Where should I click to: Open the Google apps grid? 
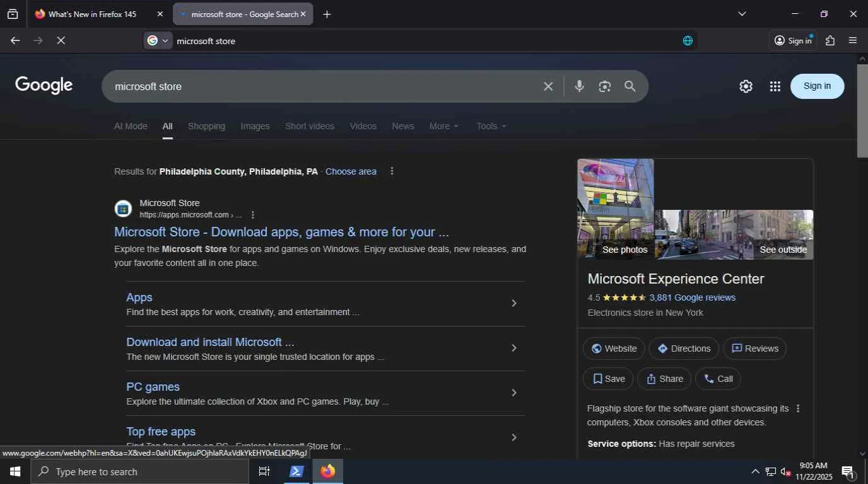point(775,86)
